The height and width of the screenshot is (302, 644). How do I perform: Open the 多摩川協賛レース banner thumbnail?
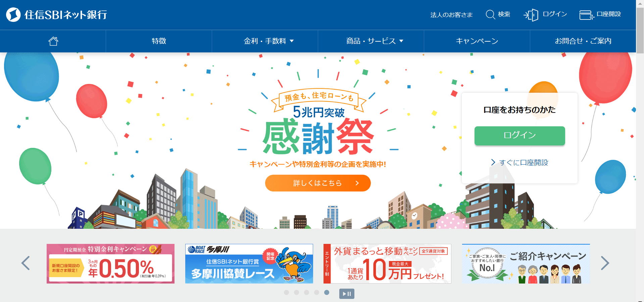click(249, 264)
